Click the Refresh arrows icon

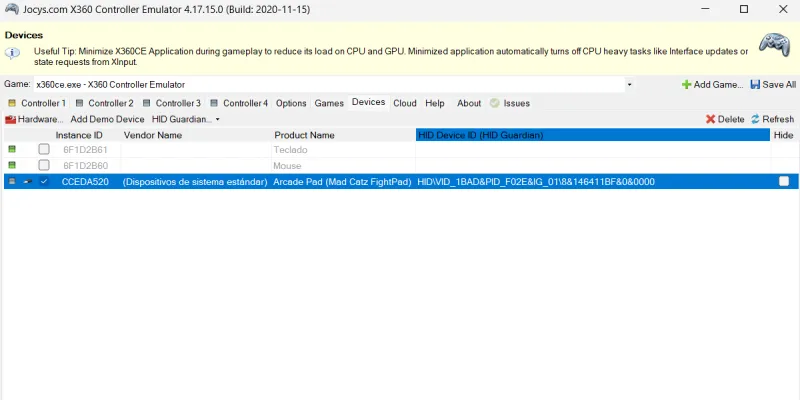(755, 119)
